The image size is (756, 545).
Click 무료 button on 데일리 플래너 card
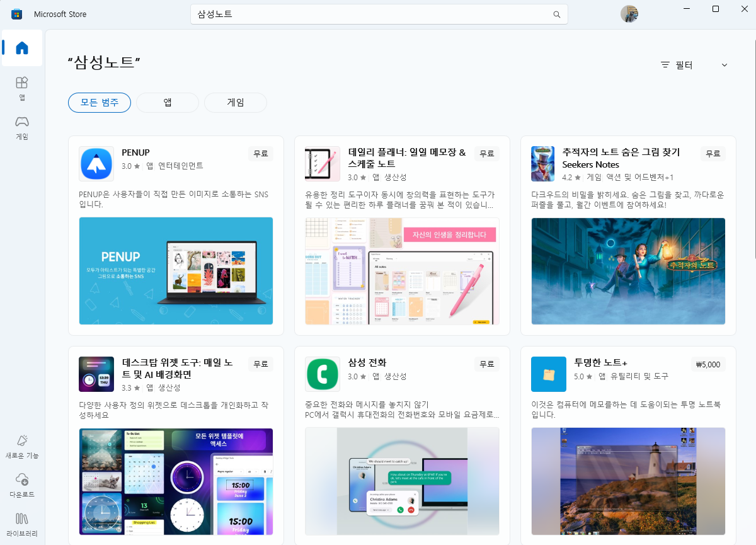[487, 153]
